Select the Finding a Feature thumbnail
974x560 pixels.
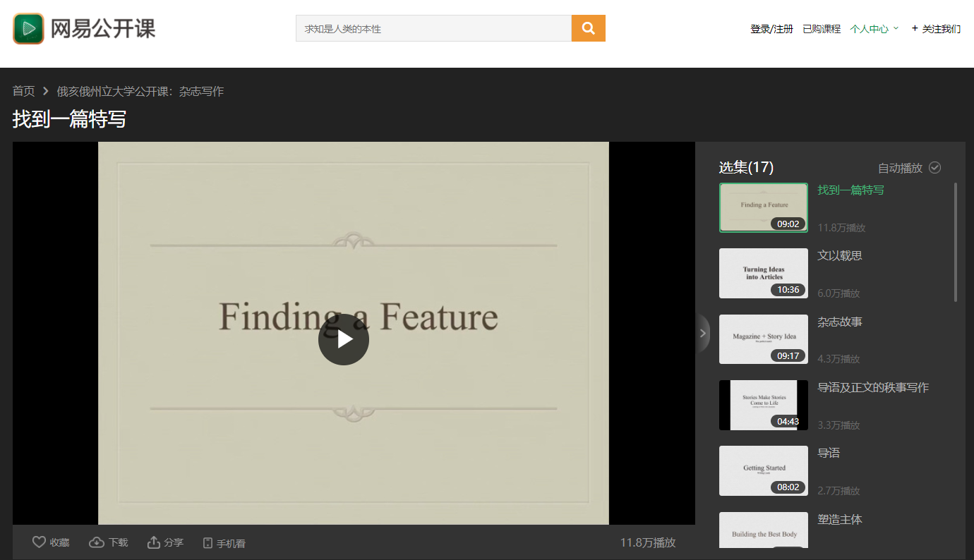[764, 207]
